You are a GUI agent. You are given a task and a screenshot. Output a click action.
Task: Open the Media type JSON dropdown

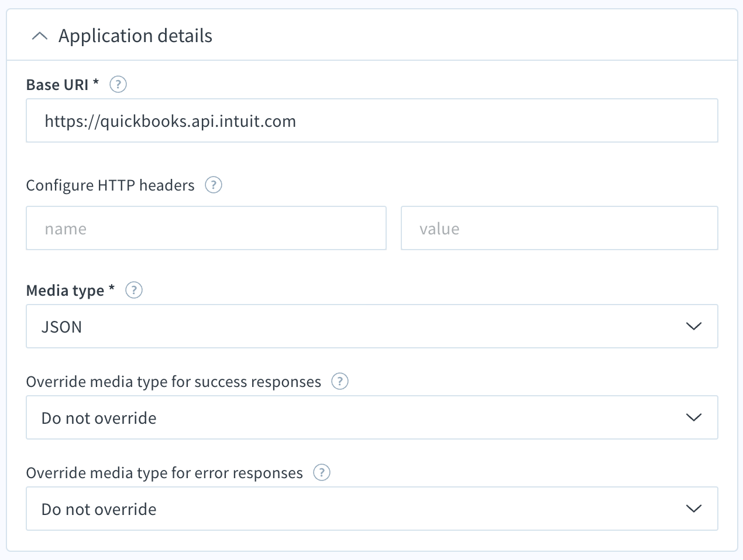pos(372,326)
